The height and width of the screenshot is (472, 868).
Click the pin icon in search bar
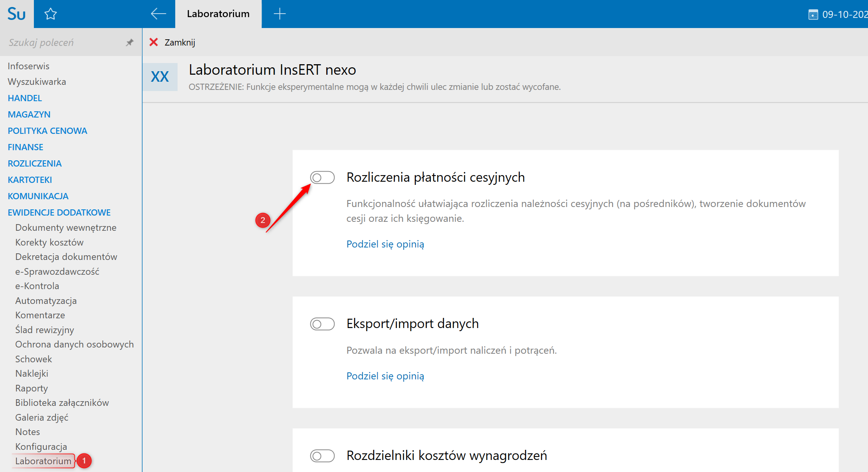(x=130, y=42)
